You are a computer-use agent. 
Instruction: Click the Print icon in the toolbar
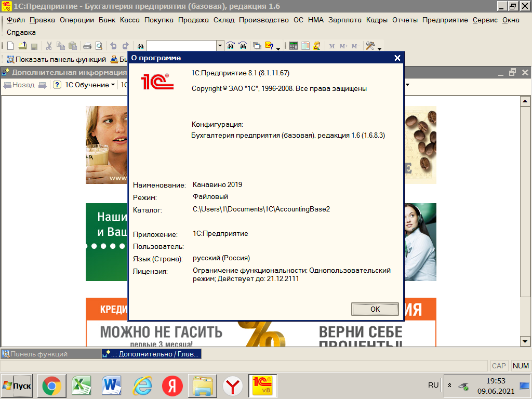[87, 46]
